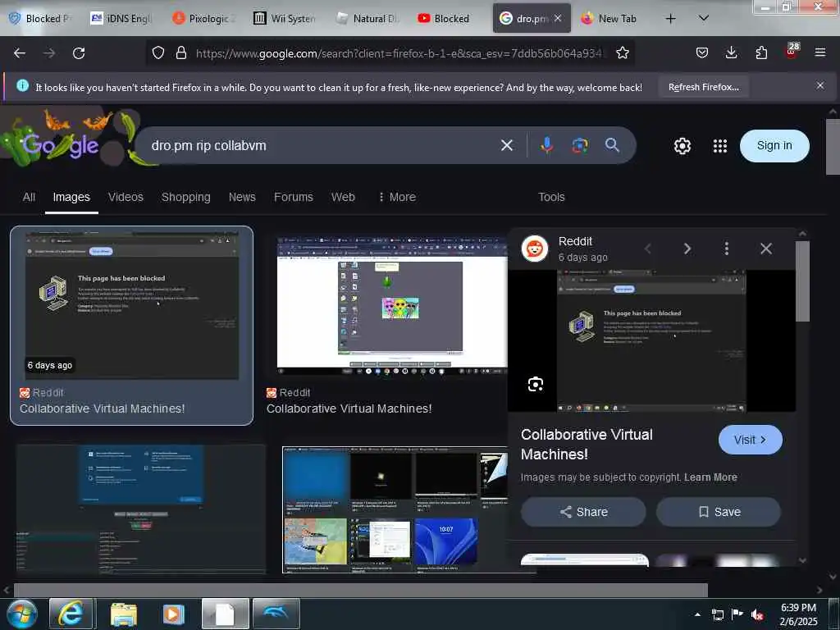Show hidden system tray icons

point(697,614)
